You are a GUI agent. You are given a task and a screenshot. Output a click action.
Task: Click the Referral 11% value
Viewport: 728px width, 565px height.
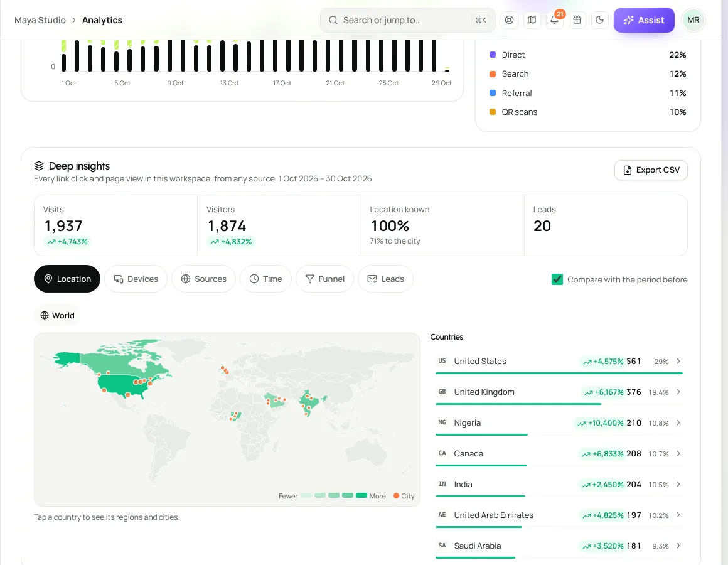click(677, 93)
